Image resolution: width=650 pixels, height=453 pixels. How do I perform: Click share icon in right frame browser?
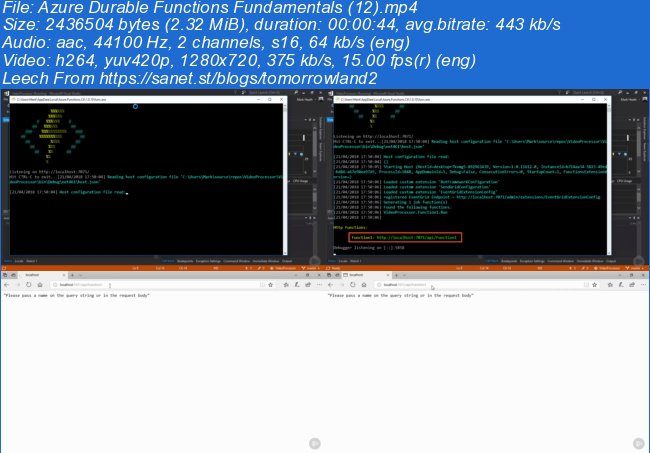632,285
